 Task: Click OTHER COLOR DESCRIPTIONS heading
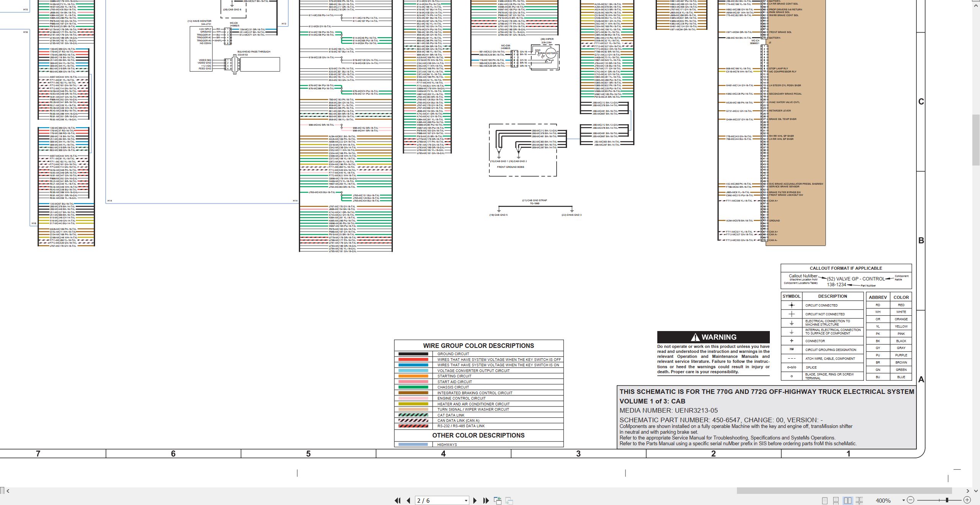479,435
